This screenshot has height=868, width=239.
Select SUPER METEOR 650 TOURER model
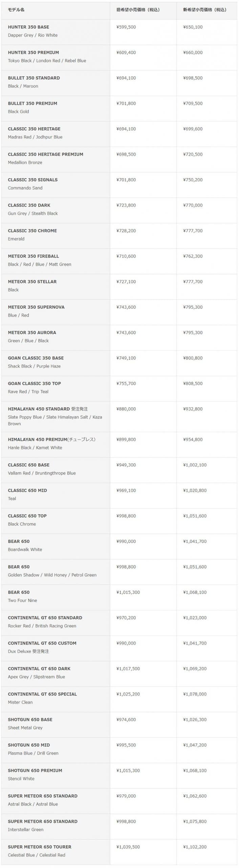(40, 847)
